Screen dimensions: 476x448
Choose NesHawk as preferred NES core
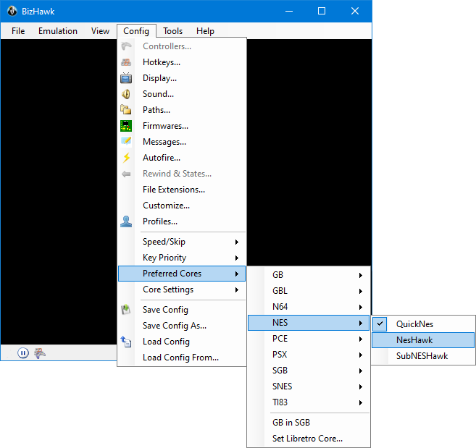click(x=423, y=340)
